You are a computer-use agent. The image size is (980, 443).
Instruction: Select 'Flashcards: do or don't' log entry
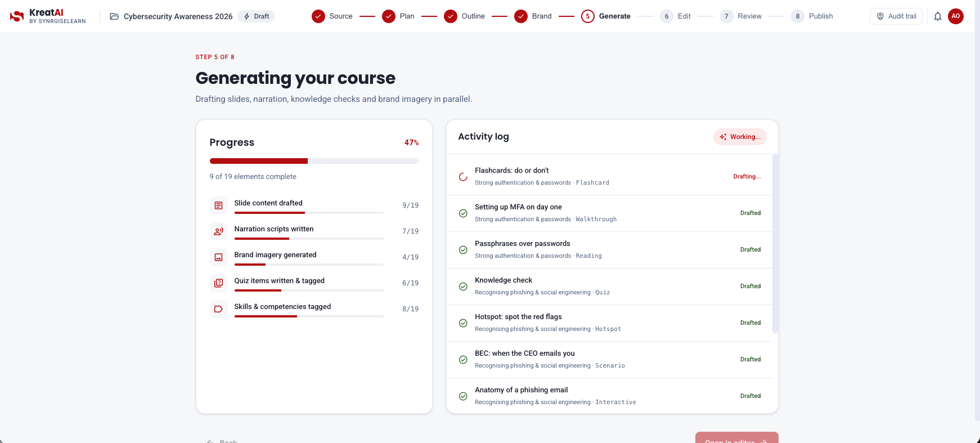coord(609,177)
